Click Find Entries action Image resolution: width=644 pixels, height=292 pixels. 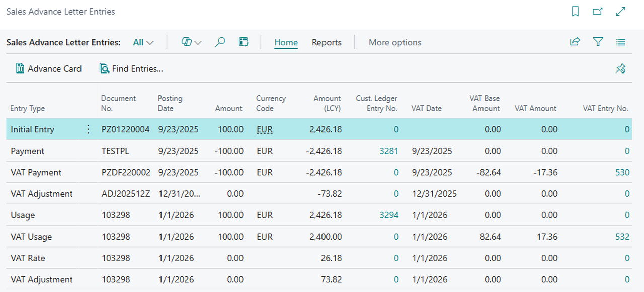click(x=131, y=69)
